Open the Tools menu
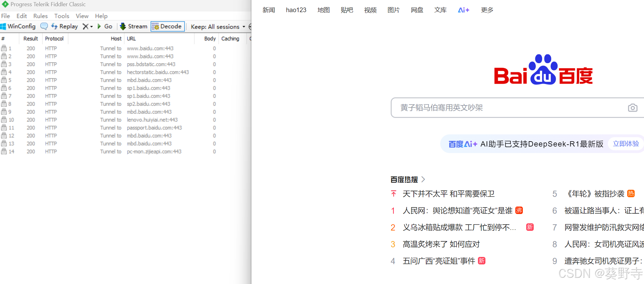644x284 pixels. (x=62, y=16)
